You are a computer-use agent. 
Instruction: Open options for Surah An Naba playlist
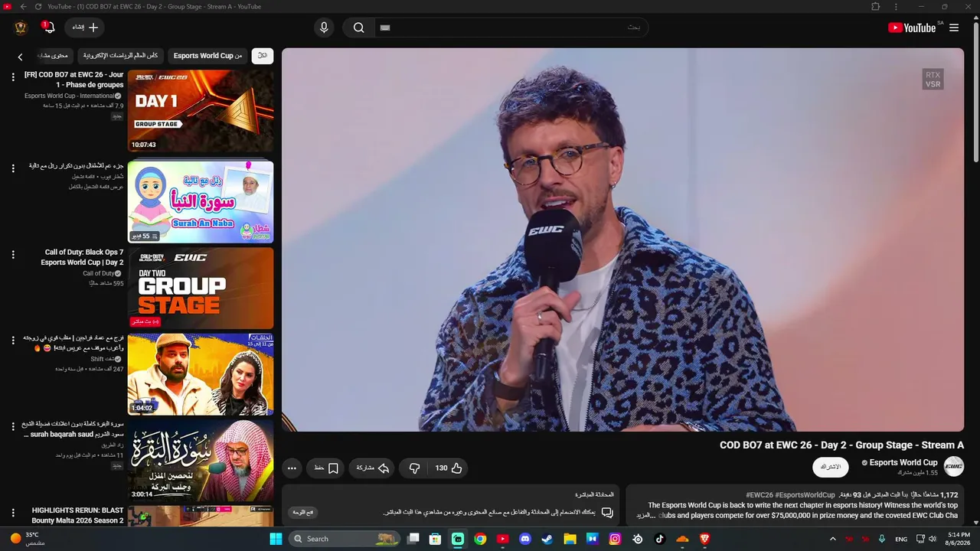(13, 168)
